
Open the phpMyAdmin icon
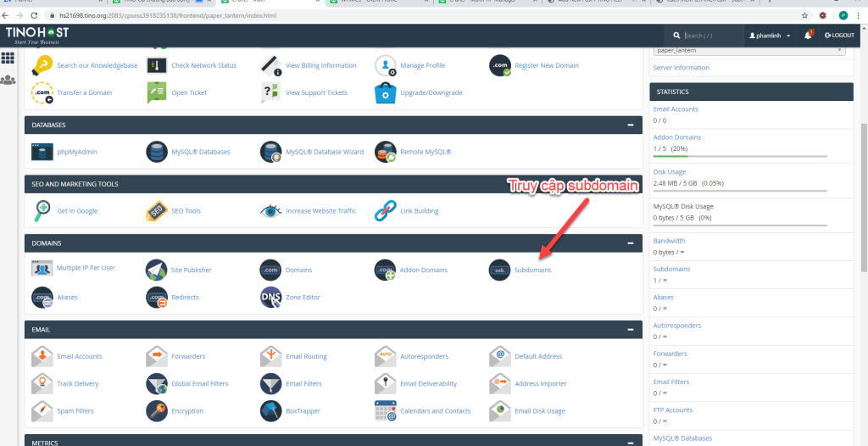click(x=42, y=152)
